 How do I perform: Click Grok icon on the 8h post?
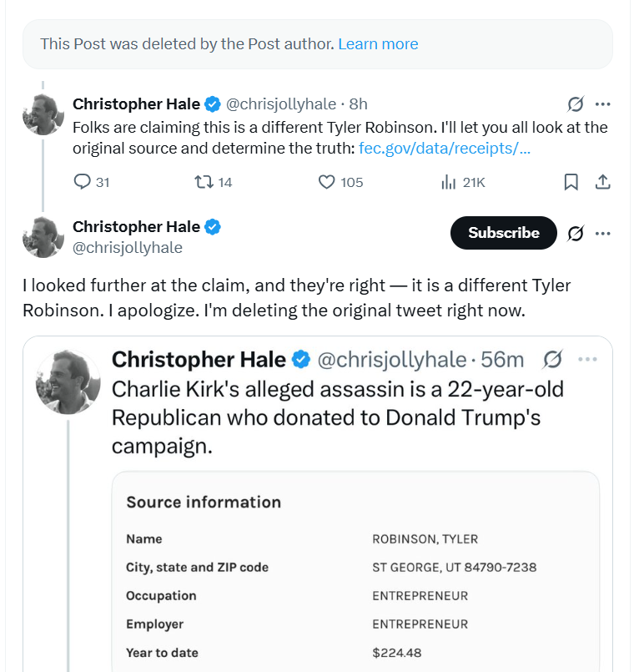click(x=576, y=104)
